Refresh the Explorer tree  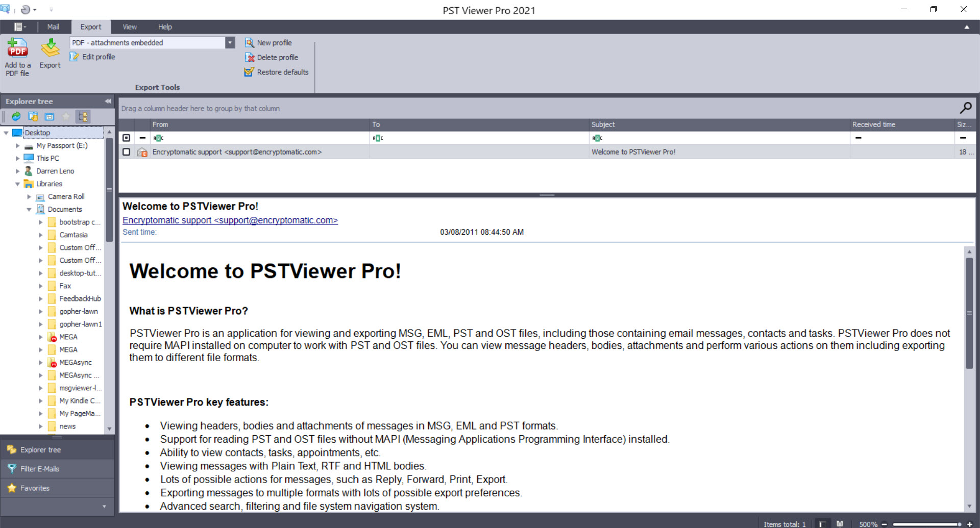(x=16, y=117)
